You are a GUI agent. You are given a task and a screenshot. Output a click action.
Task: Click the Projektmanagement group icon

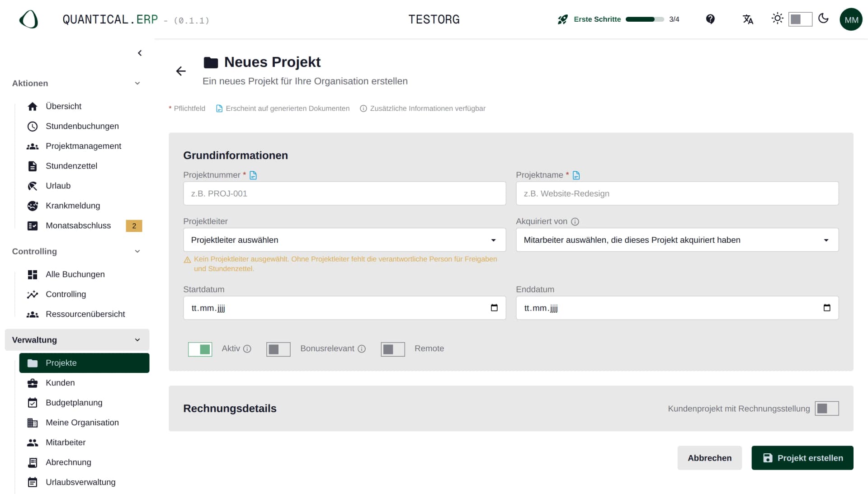[33, 146]
